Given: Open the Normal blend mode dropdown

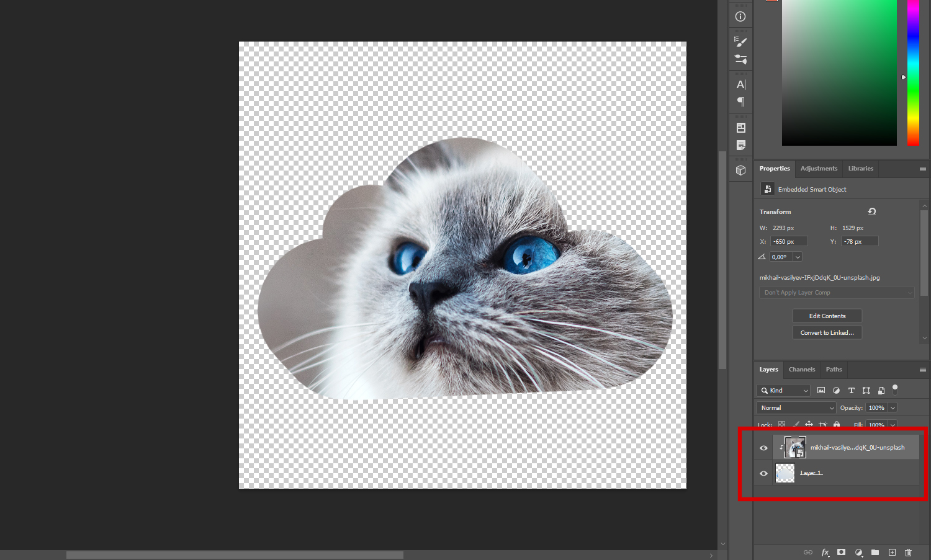Looking at the screenshot, I should (x=796, y=407).
